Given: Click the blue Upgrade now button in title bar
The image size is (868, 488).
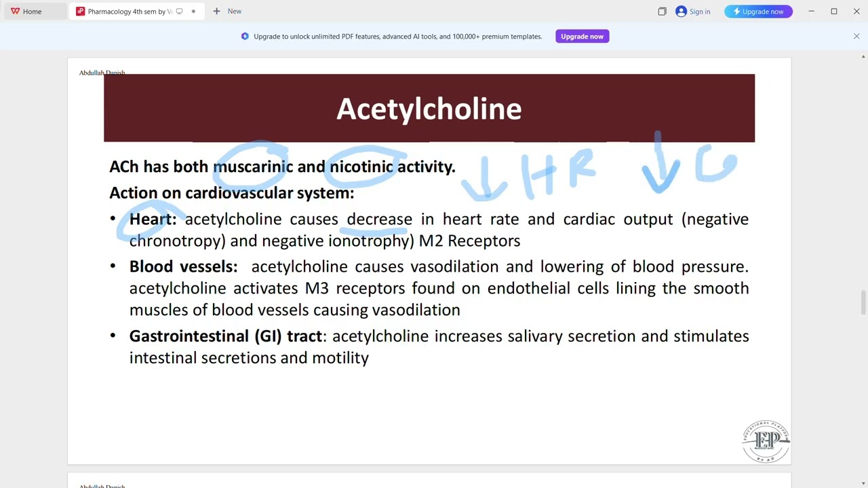Looking at the screenshot, I should (x=758, y=12).
